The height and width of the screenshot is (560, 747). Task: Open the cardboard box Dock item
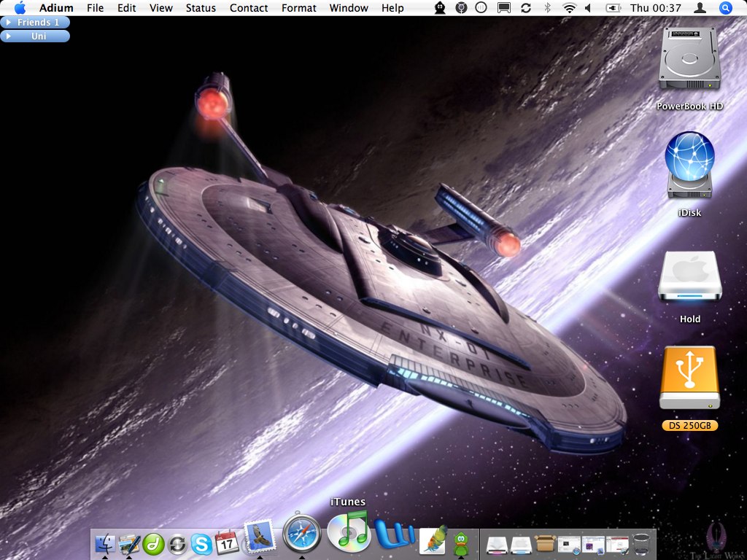click(x=544, y=543)
